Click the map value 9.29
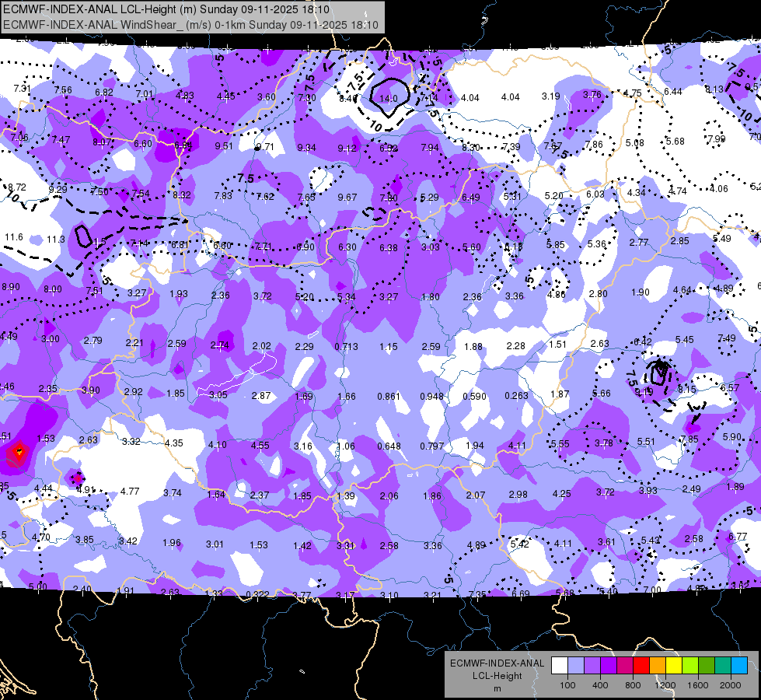Screen dimensions: 761x700 [58, 190]
